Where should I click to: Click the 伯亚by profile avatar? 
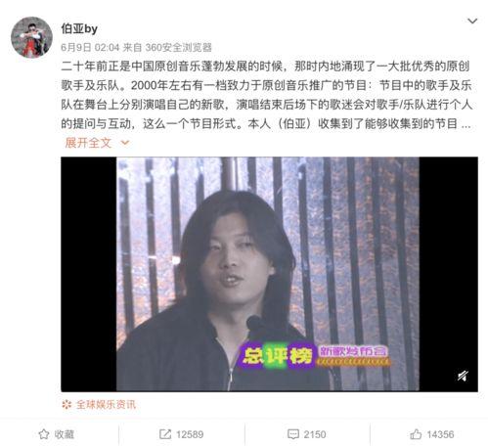[x=31, y=37]
